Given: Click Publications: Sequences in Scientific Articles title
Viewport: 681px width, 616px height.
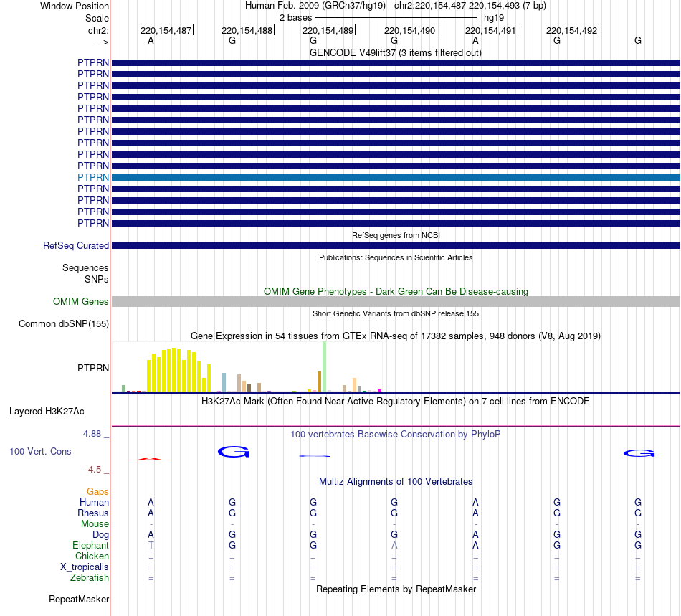Looking at the screenshot, I should [x=396, y=257].
